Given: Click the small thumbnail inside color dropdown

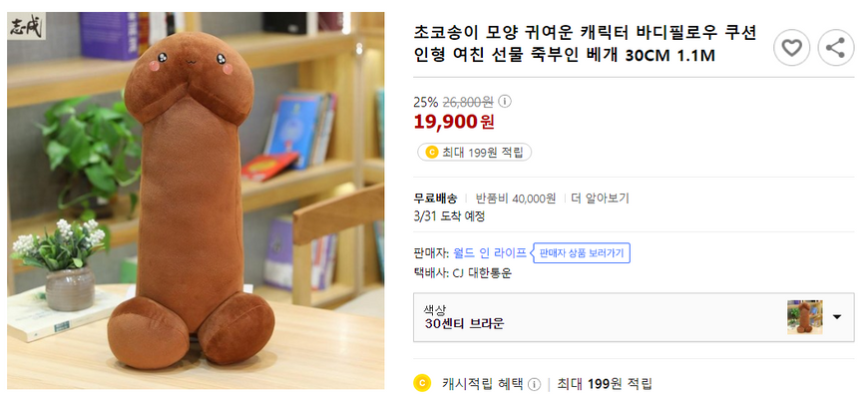Looking at the screenshot, I should click(x=804, y=317).
